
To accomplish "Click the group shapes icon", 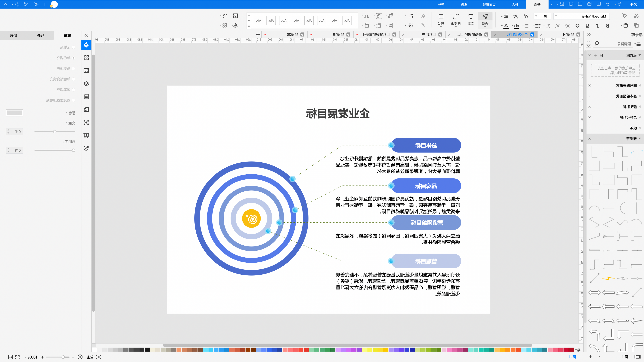I will click(x=379, y=16).
